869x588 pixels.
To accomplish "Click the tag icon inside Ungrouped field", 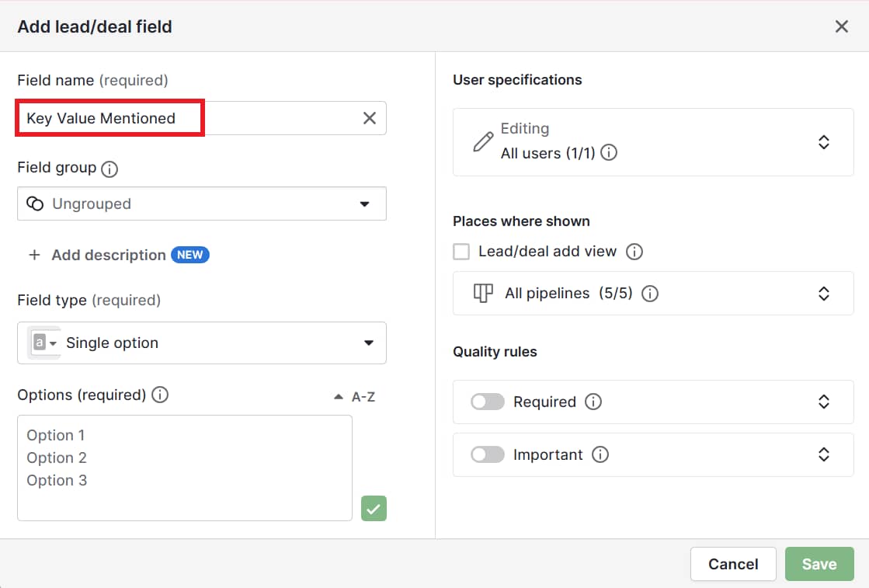I will (36, 204).
